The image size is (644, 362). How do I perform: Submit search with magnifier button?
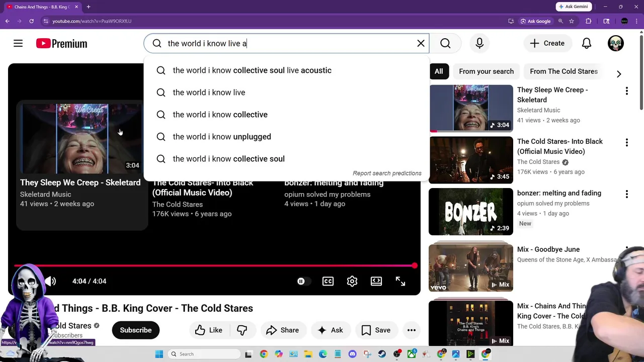(445, 43)
